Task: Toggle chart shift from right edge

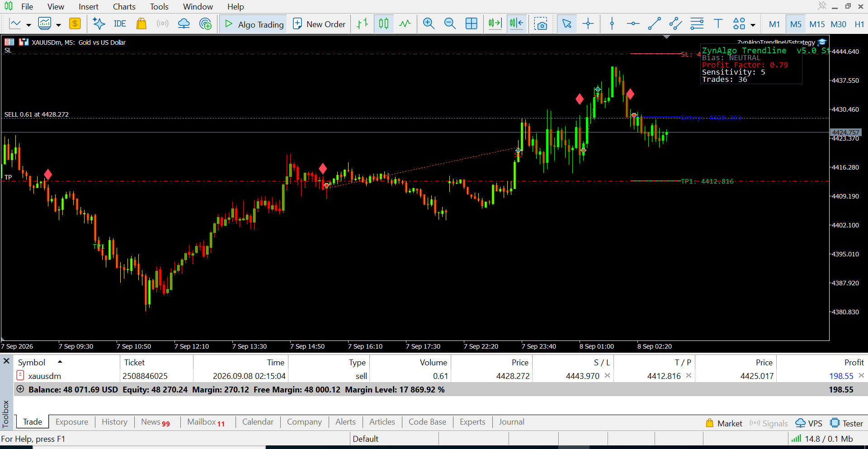Action: tap(516, 24)
